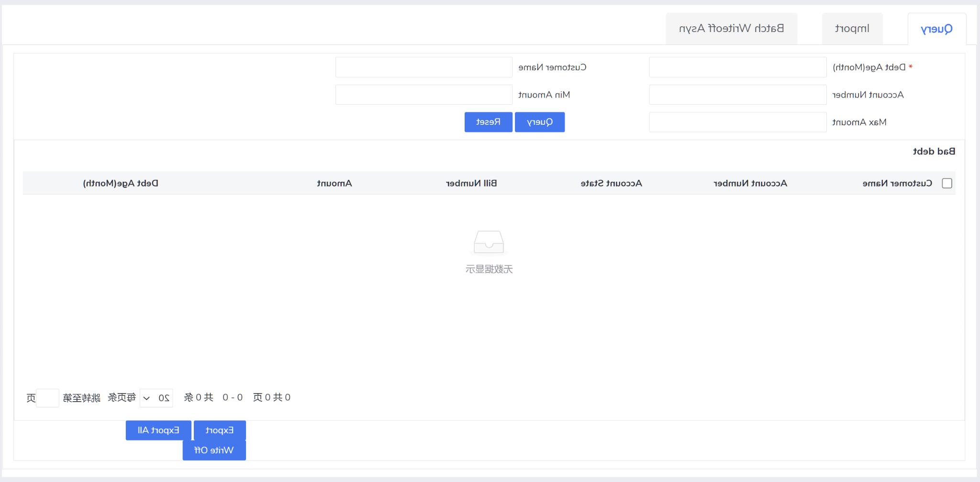The image size is (980, 482).
Task: Toggle the select-all checkbox in table header
Action: coord(947,183)
